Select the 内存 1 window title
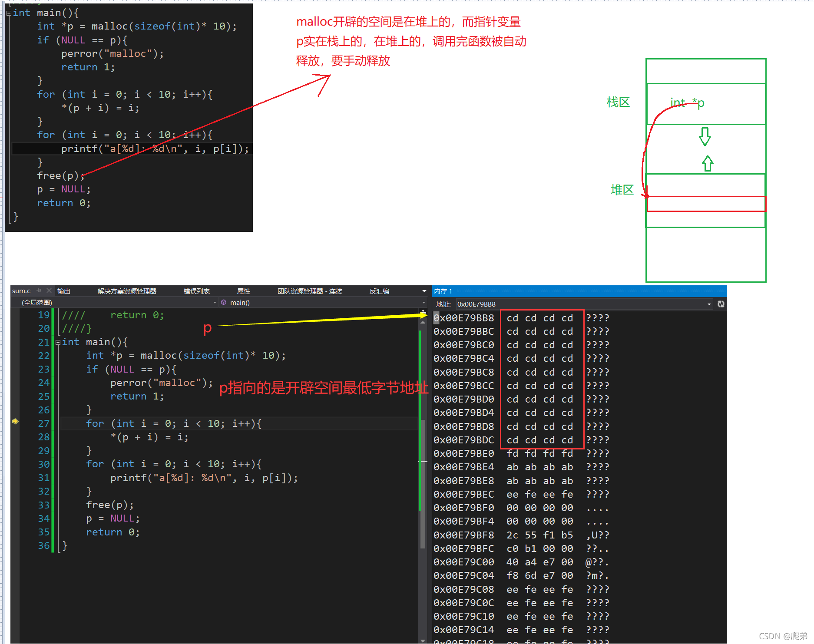 (x=443, y=291)
